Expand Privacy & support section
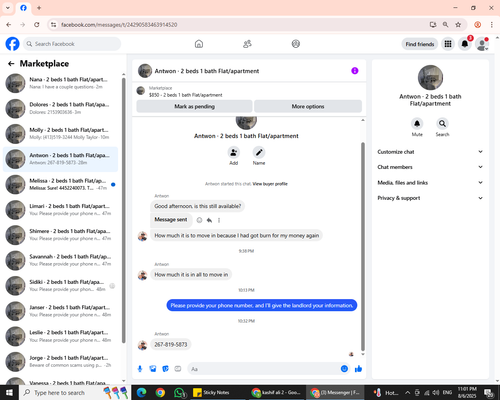The height and width of the screenshot is (400, 500). pos(430,198)
